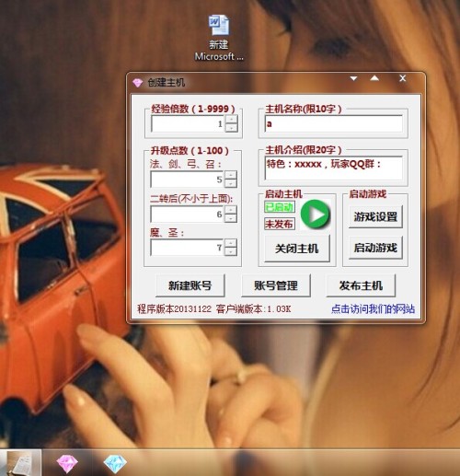Open the leftmost taskbar thumbnail item
Screen dimensions: 460x476
click(x=21, y=463)
